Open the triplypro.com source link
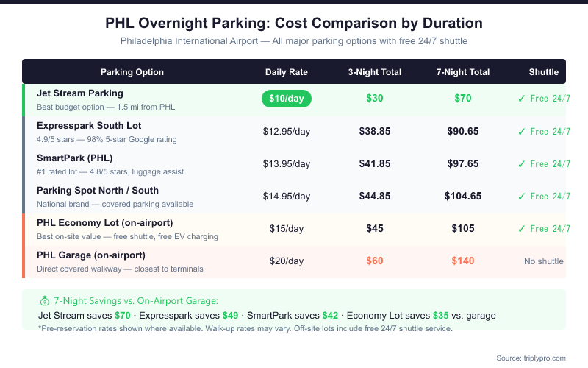Screen dimensions: 588x368 (541, 358)
